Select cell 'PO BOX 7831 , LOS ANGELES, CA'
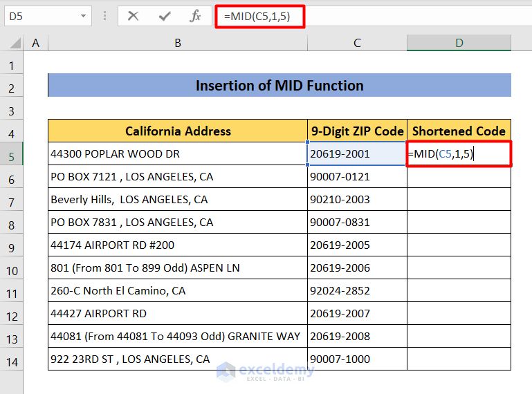Screen dimensions: 532x394 pyautogui.click(x=178, y=222)
